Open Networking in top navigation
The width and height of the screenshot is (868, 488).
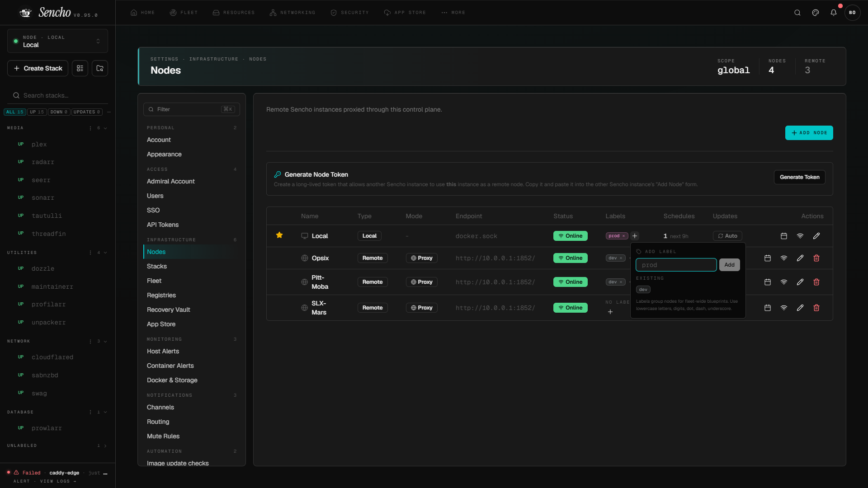point(292,13)
